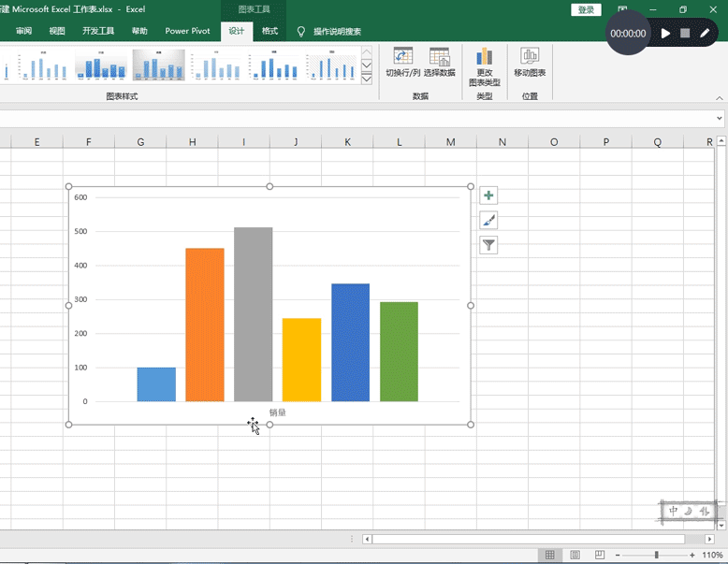Click ribbon display options icon in title bar

point(622,9)
